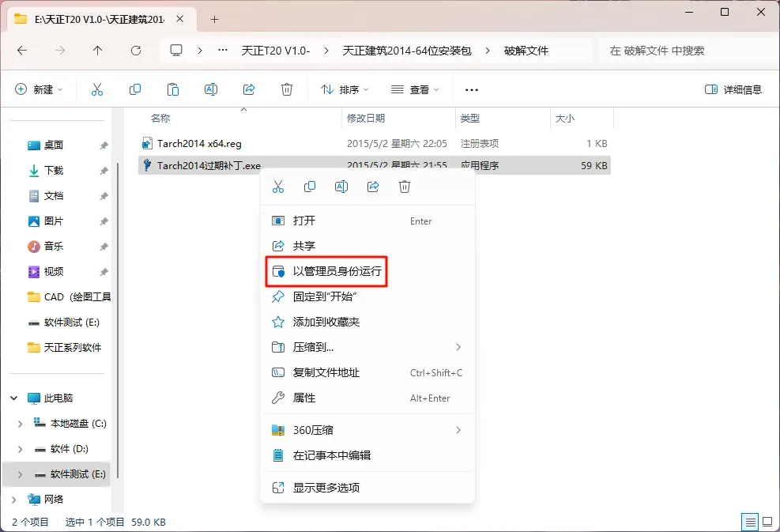Open the 排序 dropdown

click(x=345, y=89)
